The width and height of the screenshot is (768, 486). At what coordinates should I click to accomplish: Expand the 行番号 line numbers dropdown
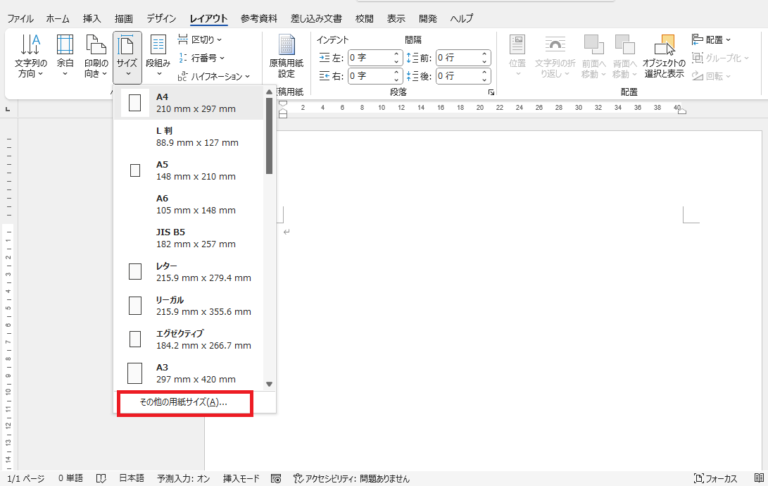tap(201, 58)
